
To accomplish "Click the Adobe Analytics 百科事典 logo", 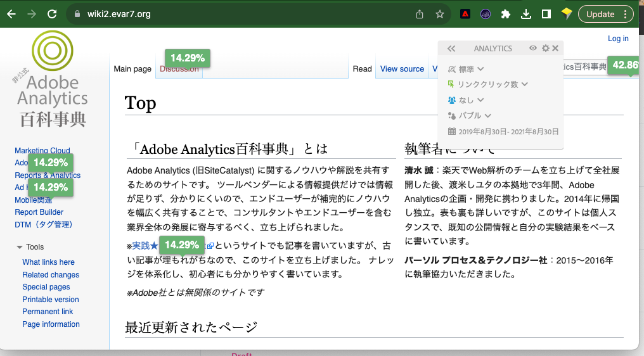I will (53, 80).
